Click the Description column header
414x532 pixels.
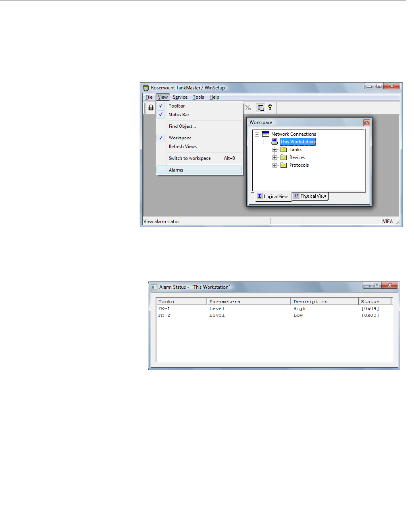tap(325, 302)
